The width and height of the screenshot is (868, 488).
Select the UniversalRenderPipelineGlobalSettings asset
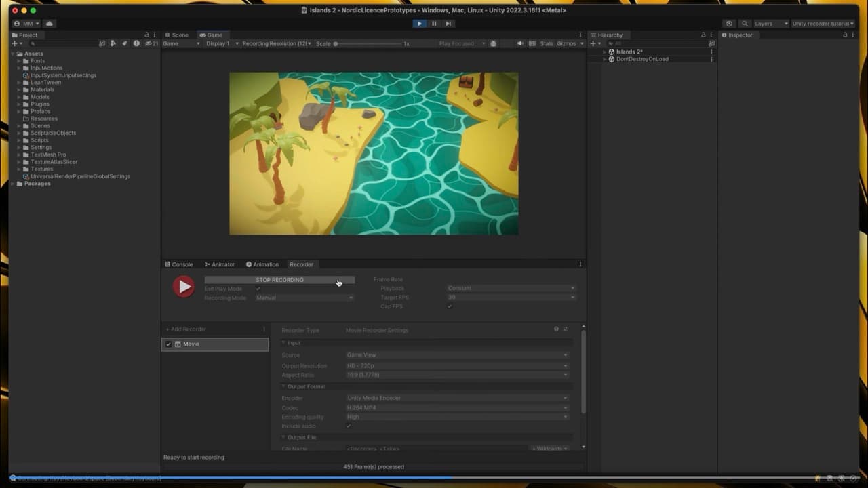[80, 176]
